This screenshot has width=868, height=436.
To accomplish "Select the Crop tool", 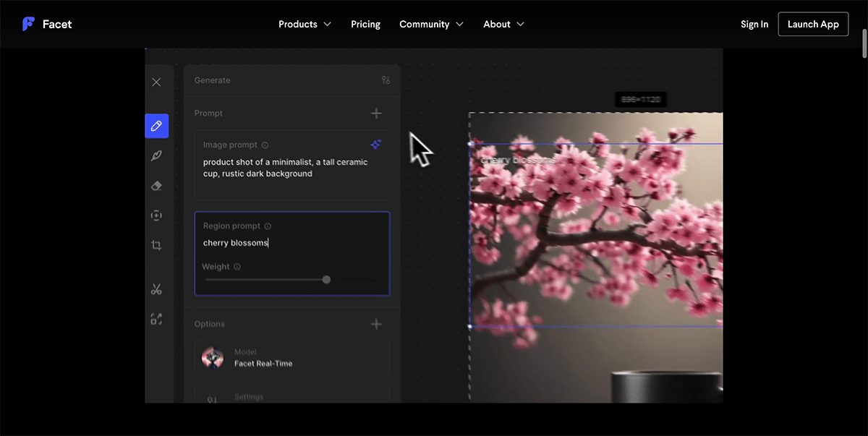I will click(x=156, y=246).
